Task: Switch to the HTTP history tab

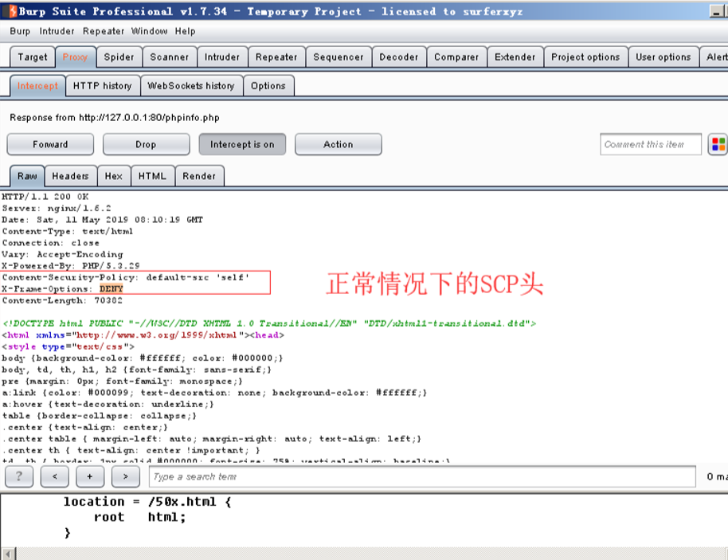Action: click(102, 85)
